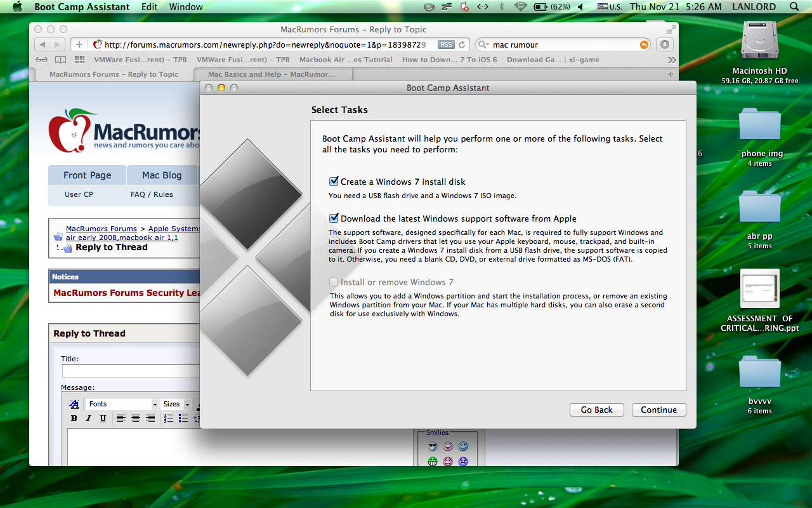Click Safari's Forward arrow button

click(57, 44)
